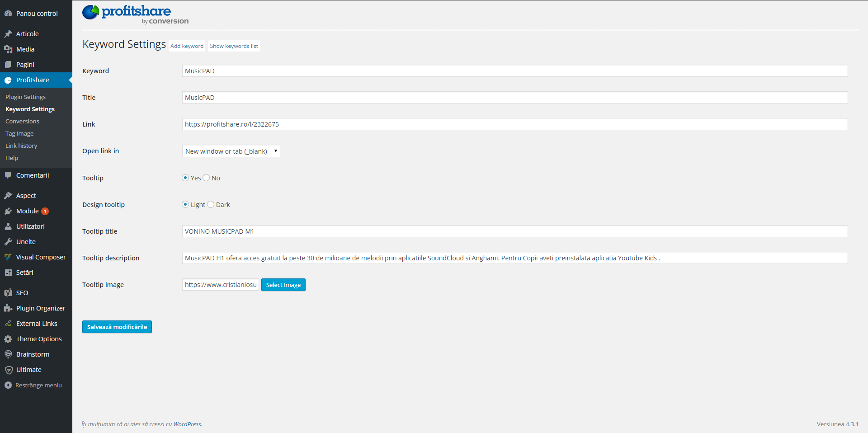Click the Media icon in sidebar

pos(8,49)
